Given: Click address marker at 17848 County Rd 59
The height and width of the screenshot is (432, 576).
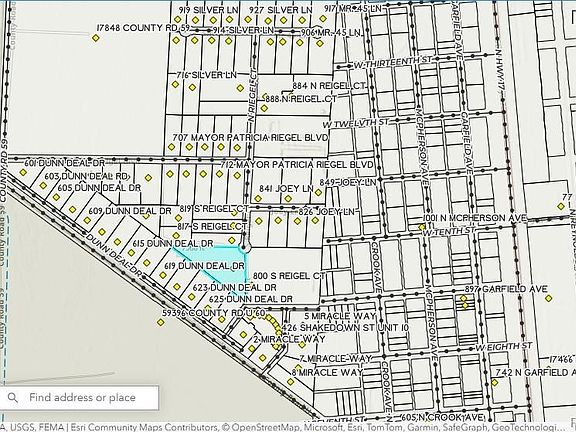Looking at the screenshot, I should [96, 37].
